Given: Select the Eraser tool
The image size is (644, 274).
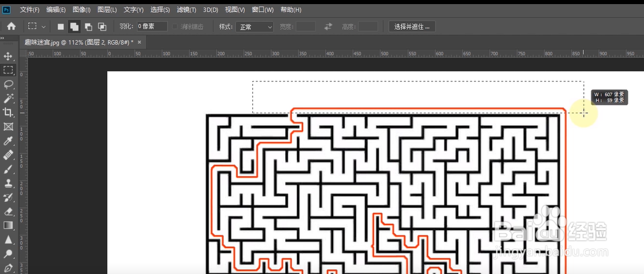Looking at the screenshot, I should (x=8, y=211).
